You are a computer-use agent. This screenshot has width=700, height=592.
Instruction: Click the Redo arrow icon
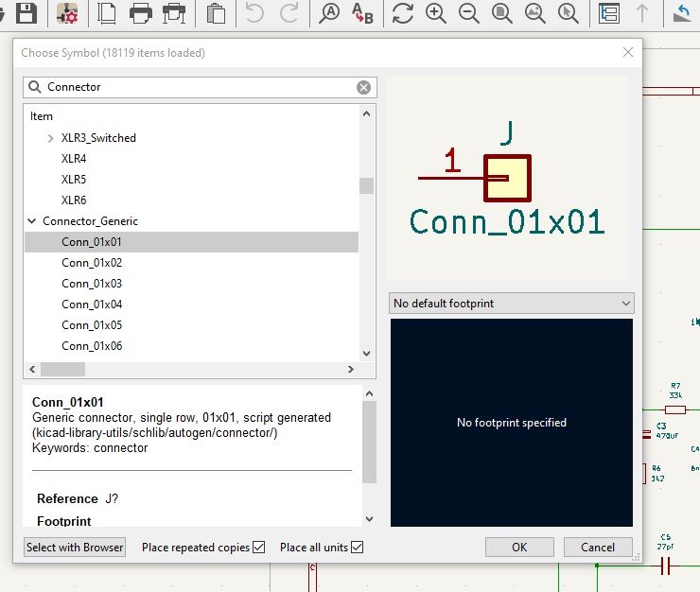click(289, 13)
